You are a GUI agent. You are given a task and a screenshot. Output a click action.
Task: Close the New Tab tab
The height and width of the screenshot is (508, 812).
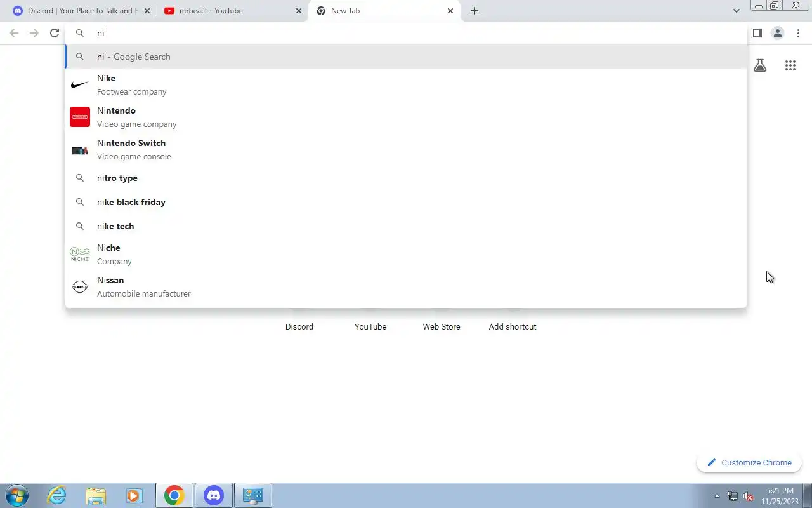point(450,11)
